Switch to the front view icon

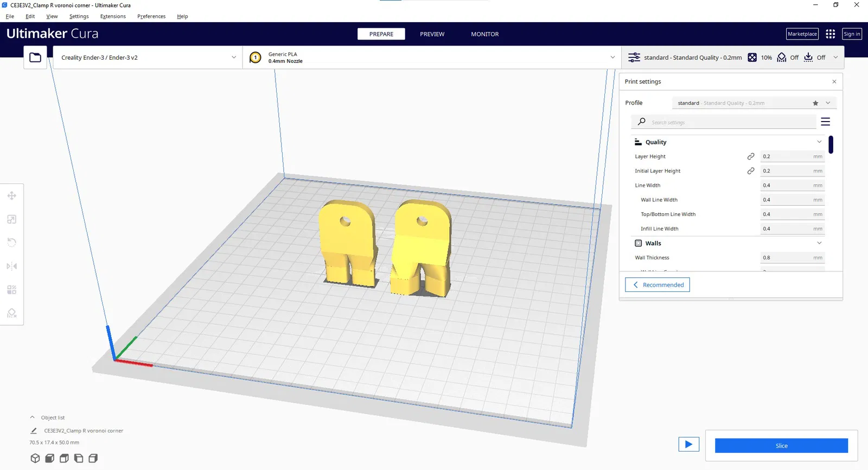pos(50,458)
